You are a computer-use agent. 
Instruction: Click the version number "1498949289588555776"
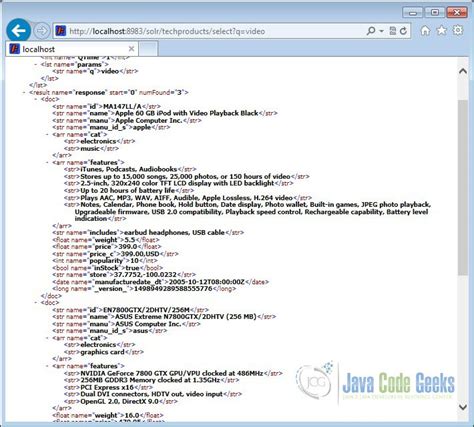(x=173, y=289)
